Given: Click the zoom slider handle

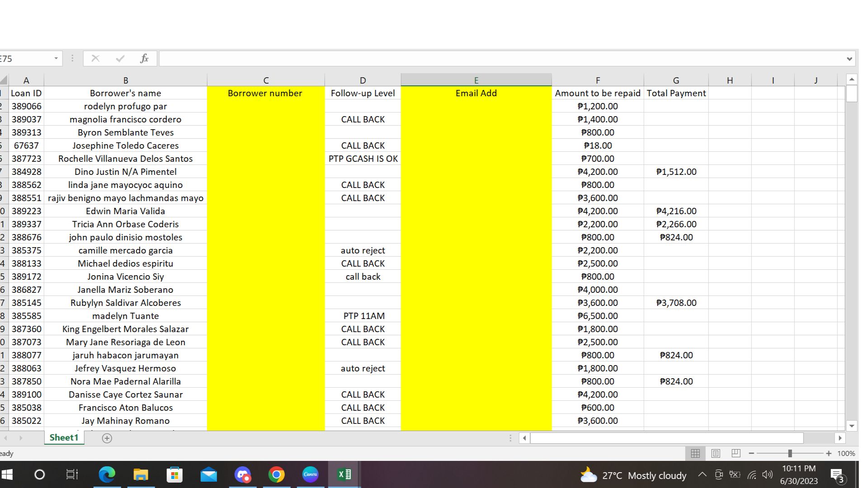Looking at the screenshot, I should click(x=790, y=453).
